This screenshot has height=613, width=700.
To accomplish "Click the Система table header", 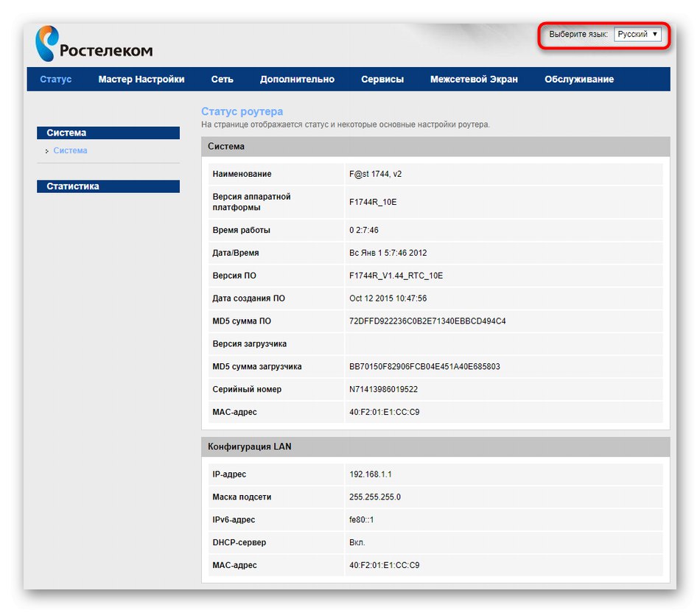I will pyautogui.click(x=435, y=147).
